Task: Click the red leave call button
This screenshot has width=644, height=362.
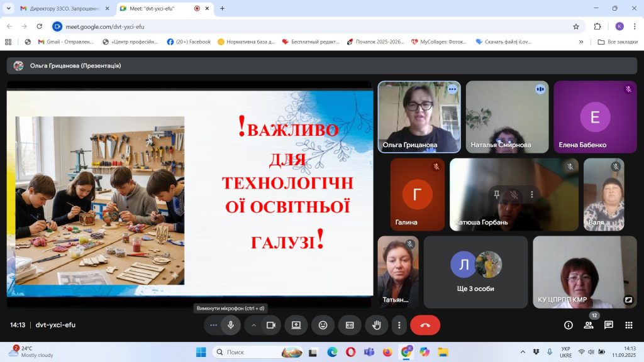Action: tap(425, 325)
